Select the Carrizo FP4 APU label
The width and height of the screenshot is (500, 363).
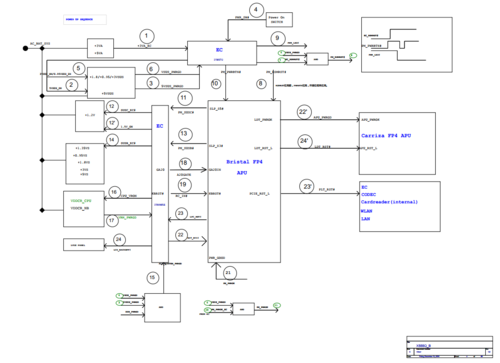(386, 136)
